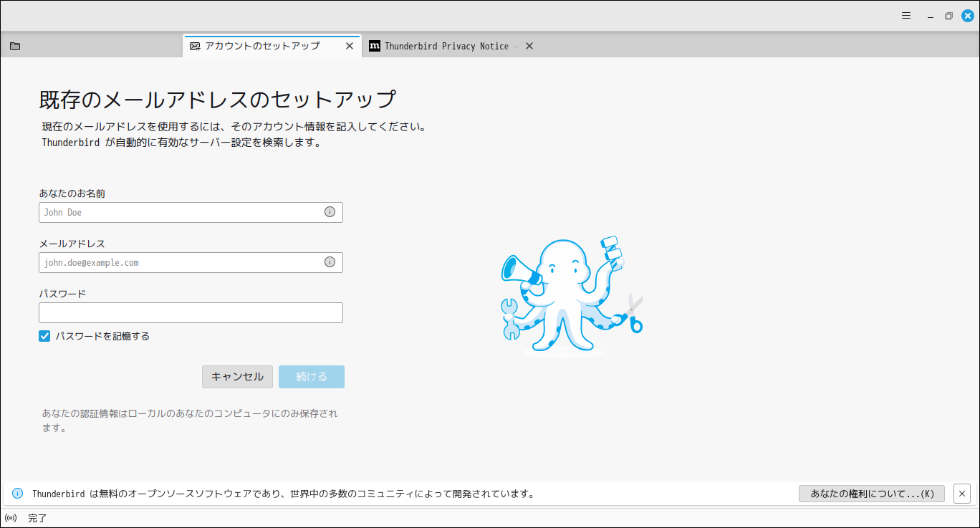
Task: Click the info icon beside the email field
Action: [330, 262]
